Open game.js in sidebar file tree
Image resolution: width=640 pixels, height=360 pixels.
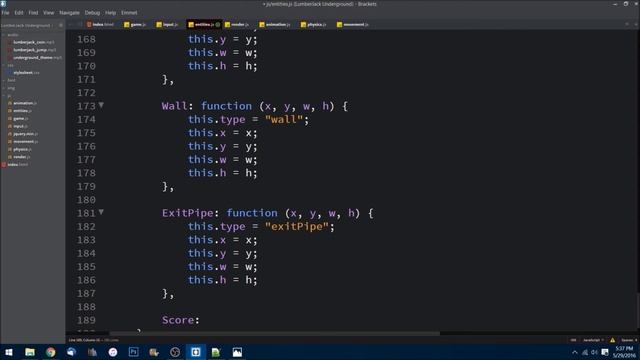[20, 119]
